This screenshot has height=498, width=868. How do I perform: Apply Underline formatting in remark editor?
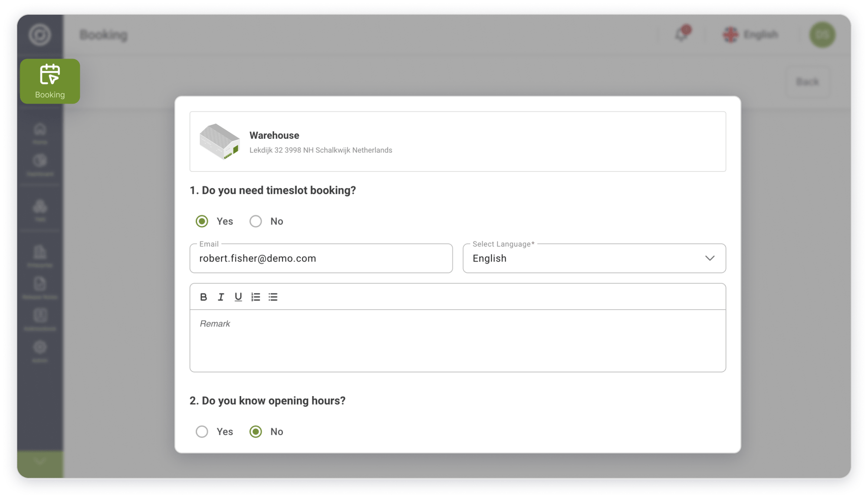click(x=238, y=297)
